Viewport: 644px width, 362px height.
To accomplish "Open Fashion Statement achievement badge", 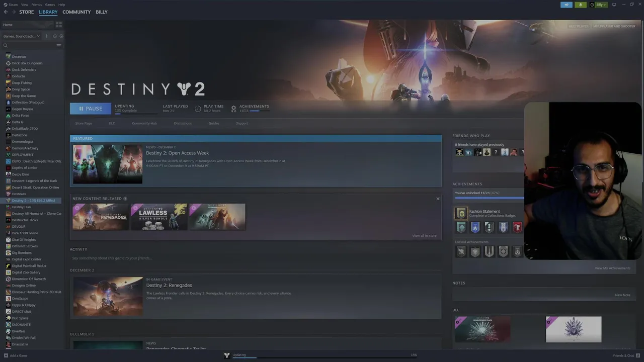I will [461, 214].
